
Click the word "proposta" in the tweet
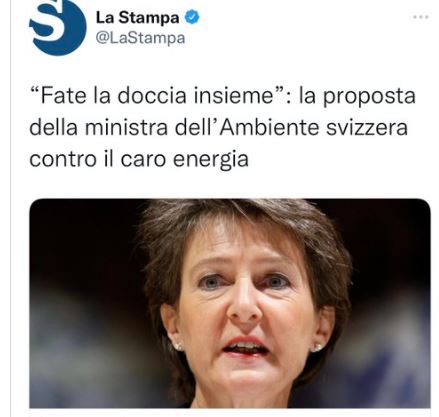tap(369, 97)
